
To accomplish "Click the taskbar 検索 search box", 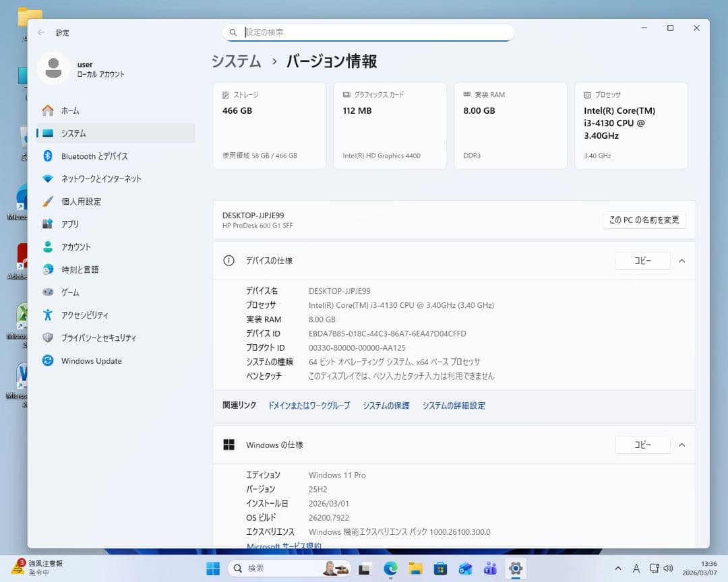I will tap(290, 568).
